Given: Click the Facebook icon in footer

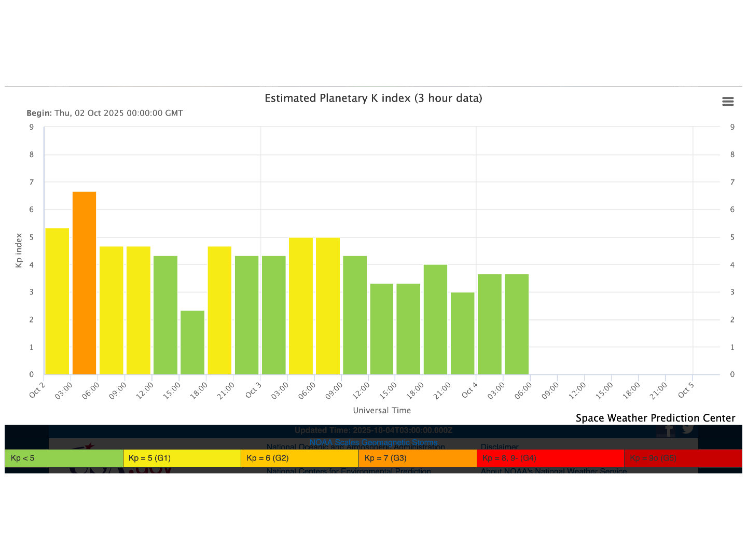Looking at the screenshot, I should click(669, 430).
